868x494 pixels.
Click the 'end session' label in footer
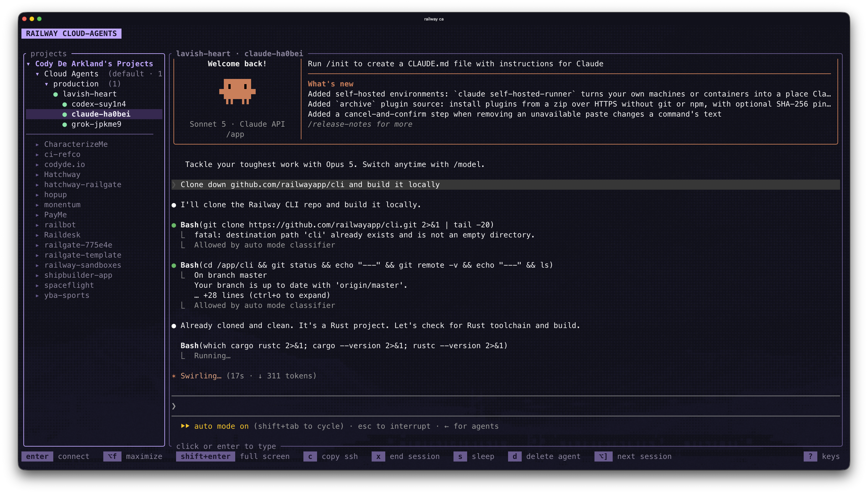click(415, 457)
